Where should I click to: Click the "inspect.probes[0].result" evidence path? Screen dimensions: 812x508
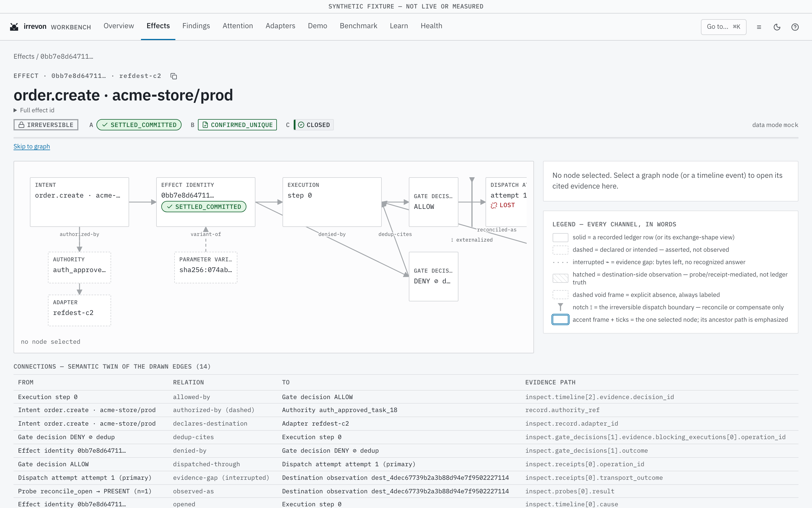coord(570,491)
